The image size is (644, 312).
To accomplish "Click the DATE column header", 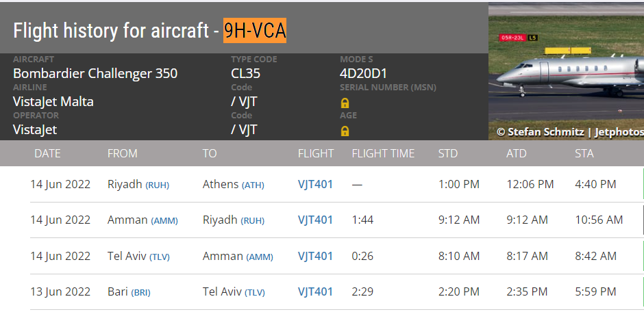I will point(47,153).
